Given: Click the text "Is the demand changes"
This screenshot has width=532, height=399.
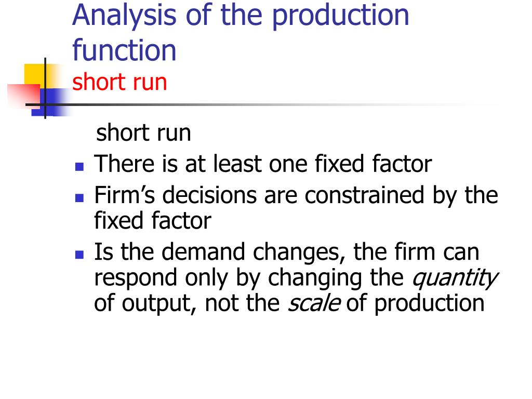Looking at the screenshot, I should click(x=216, y=252).
